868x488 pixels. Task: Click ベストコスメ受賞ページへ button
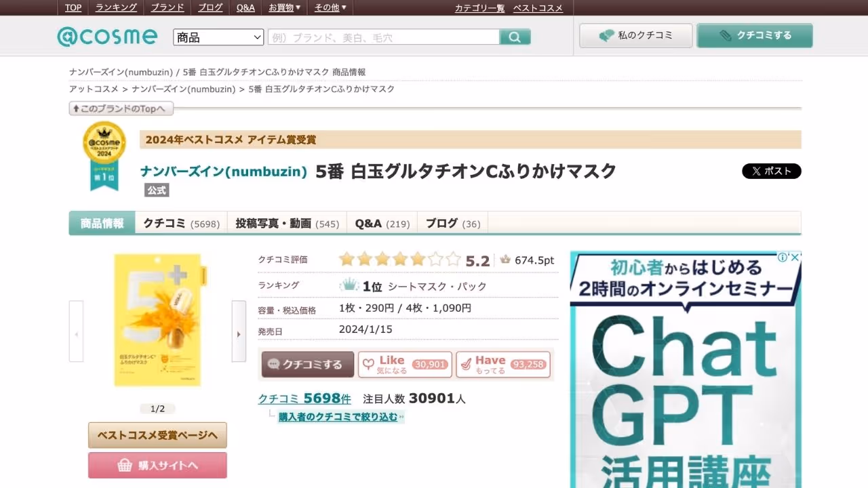[157, 435]
